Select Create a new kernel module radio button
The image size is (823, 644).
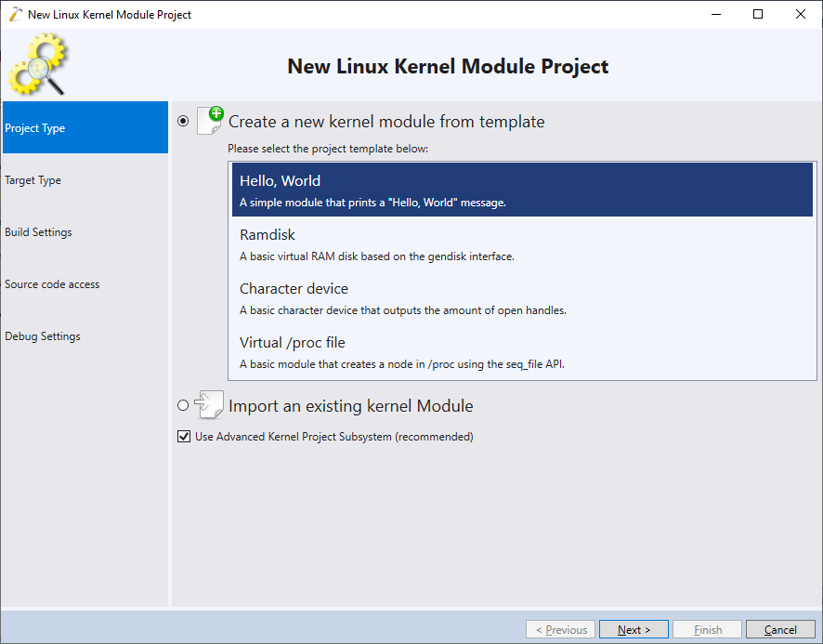183,122
